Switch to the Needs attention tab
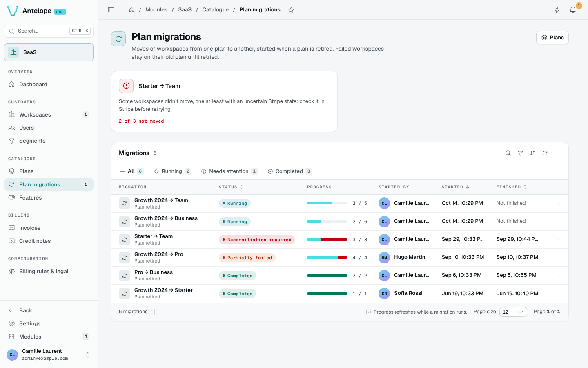 229,171
